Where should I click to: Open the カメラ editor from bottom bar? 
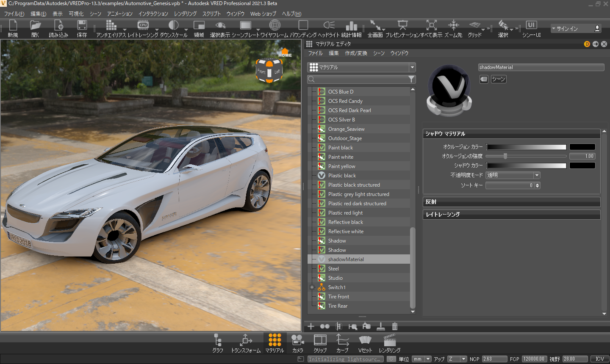pyautogui.click(x=298, y=341)
